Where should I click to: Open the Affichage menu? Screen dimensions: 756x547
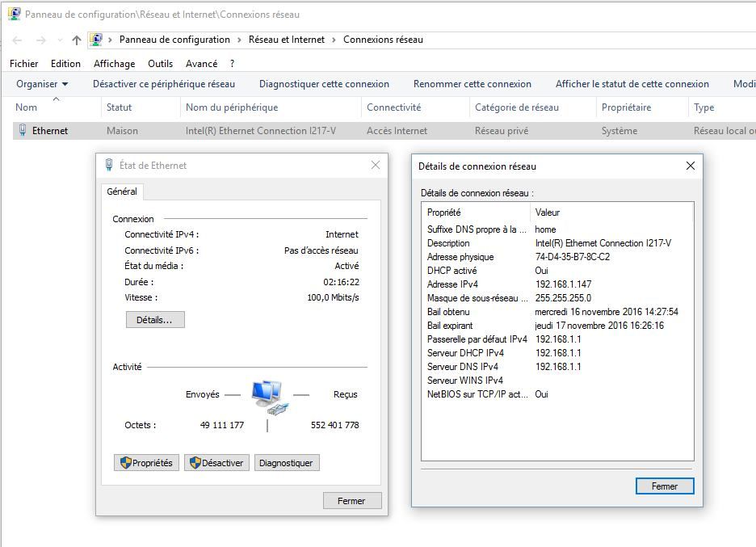(114, 64)
